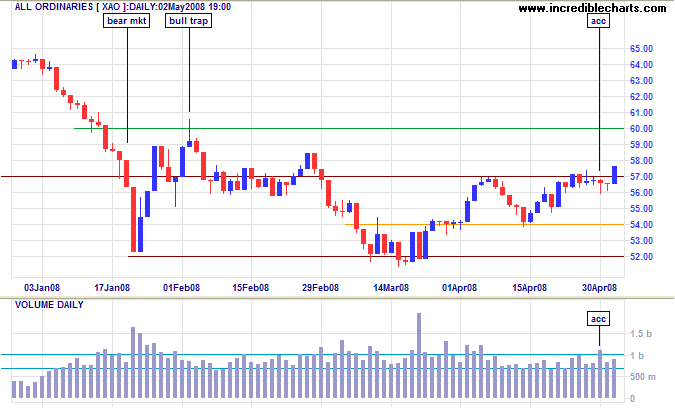Viewport: 675px width, 410px height.
Task: Click the '0' volume axis label
Action: (x=632, y=399)
